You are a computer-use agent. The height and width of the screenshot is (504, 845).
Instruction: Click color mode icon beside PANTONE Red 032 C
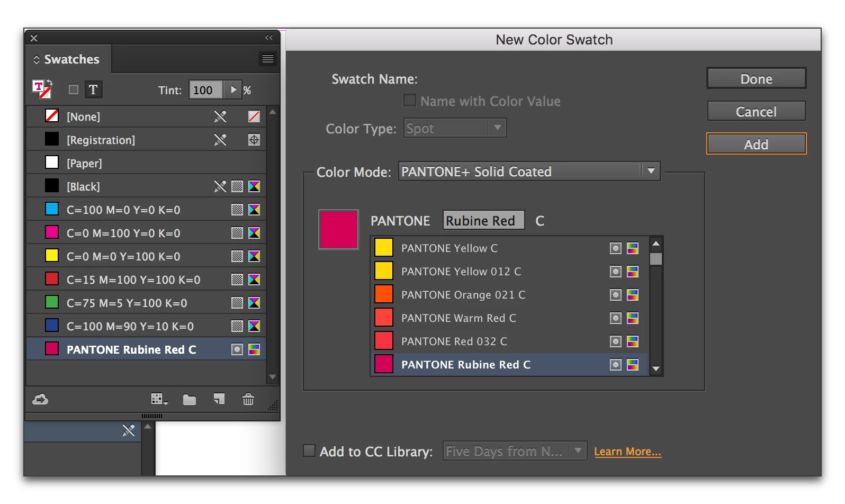[633, 341]
